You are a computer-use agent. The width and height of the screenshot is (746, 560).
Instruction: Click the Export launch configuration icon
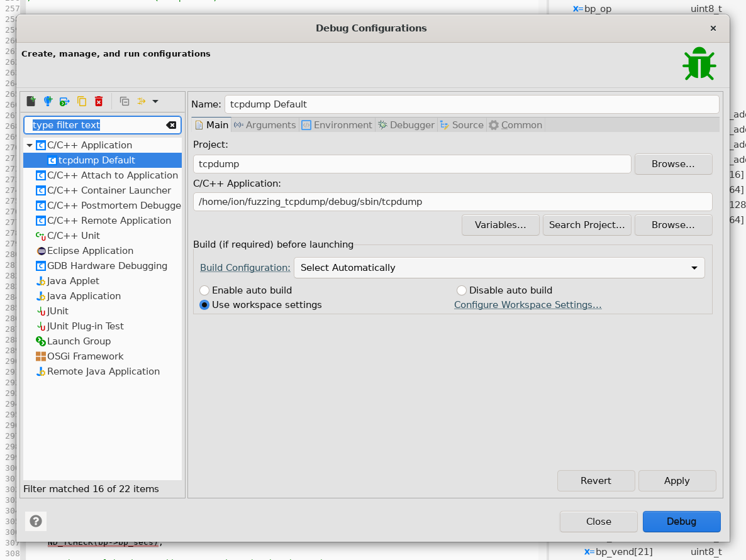(65, 101)
